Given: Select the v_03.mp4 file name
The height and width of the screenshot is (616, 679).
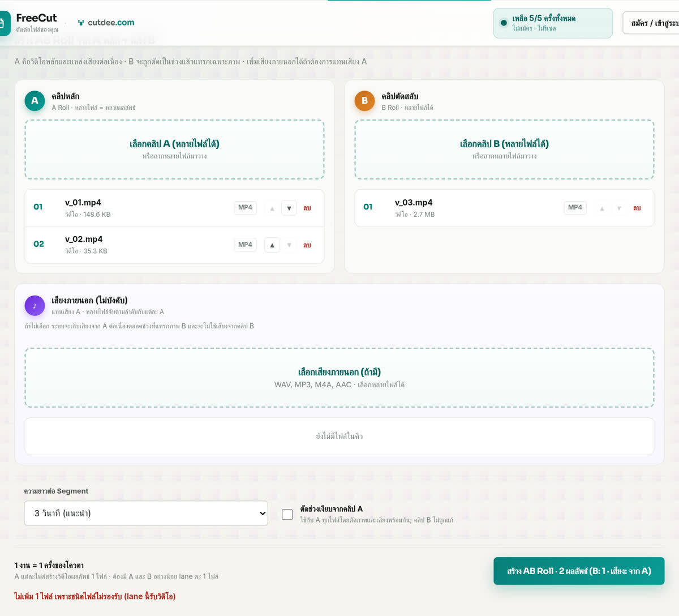Looking at the screenshot, I should 414,203.
